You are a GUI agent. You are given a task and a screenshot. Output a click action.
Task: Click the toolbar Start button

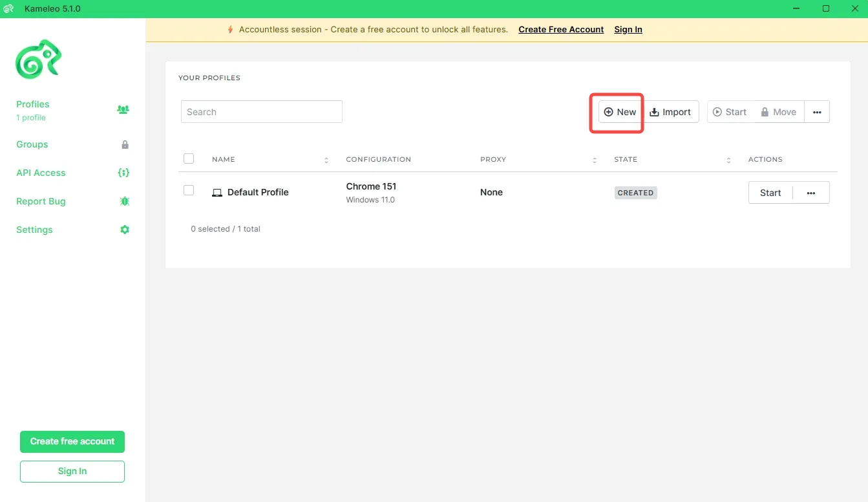pos(730,112)
